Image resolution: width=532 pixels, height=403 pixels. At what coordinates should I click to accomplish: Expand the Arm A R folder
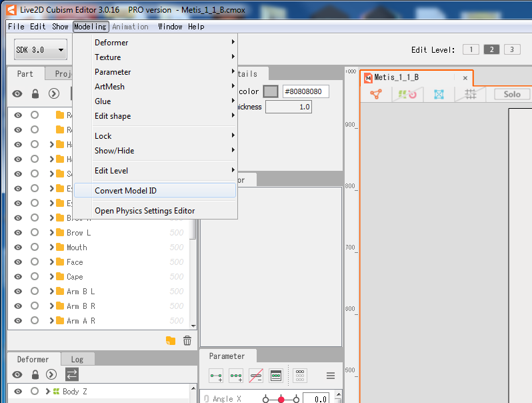coord(51,320)
